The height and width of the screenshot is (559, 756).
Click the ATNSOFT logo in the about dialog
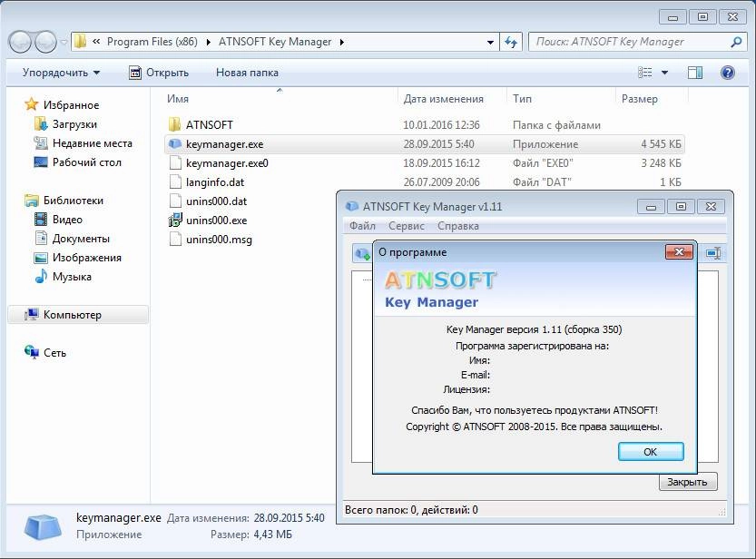(x=440, y=280)
